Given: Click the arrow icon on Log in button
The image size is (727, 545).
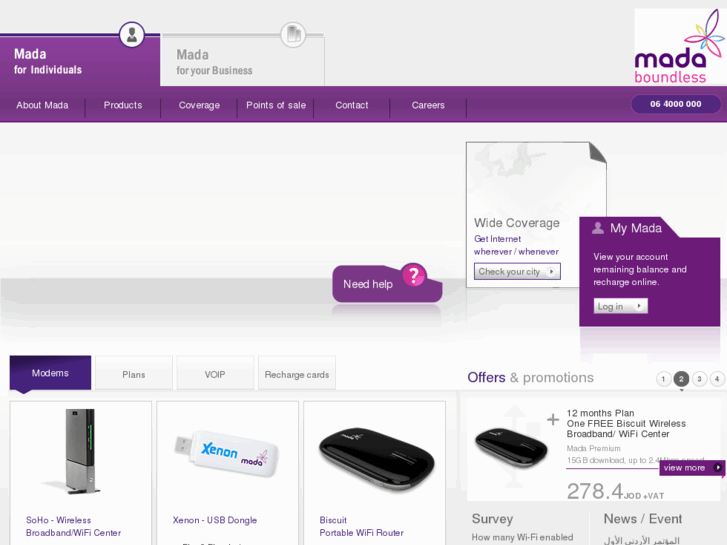Looking at the screenshot, I should coord(639,306).
